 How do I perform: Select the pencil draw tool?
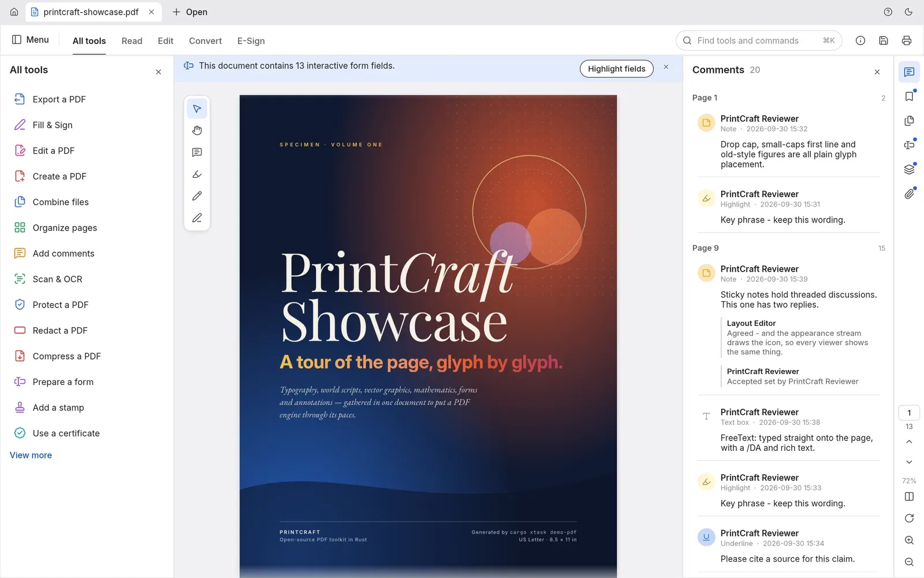[x=197, y=196]
